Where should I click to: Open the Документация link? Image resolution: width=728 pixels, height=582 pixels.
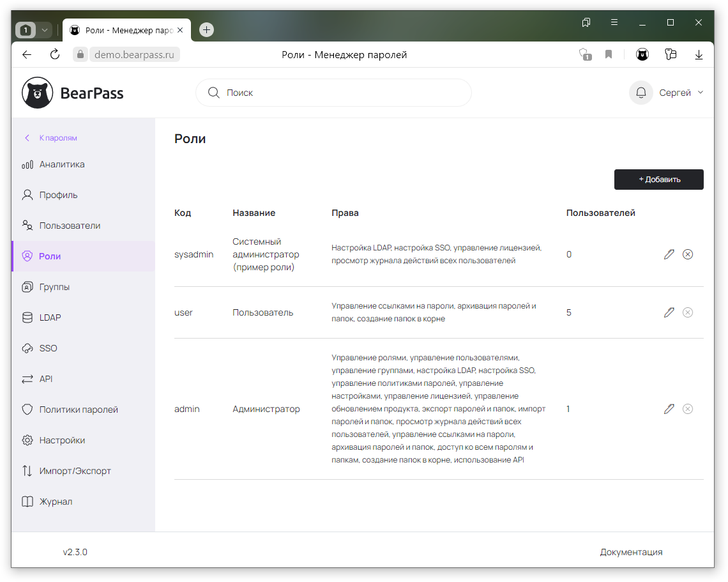(631, 552)
